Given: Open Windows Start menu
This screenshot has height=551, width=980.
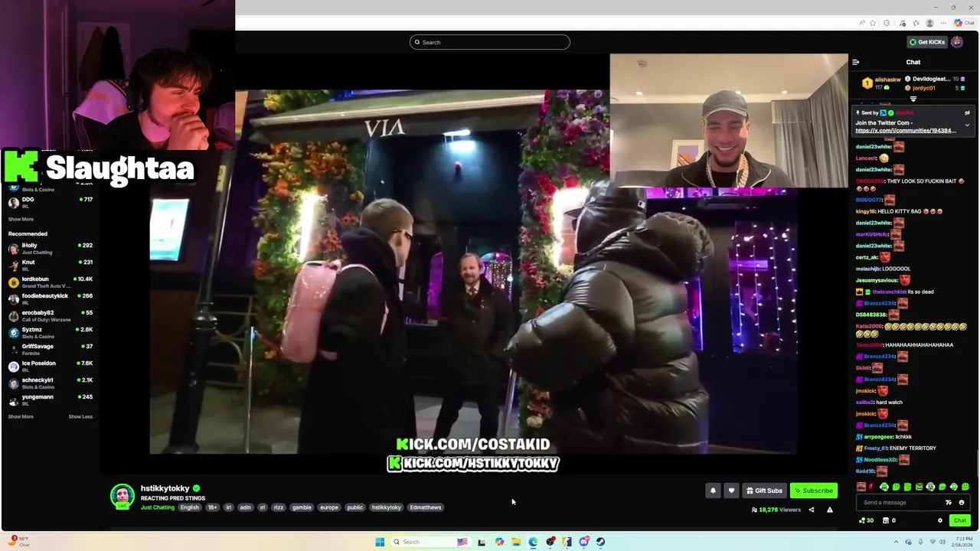Looking at the screenshot, I should click(380, 542).
